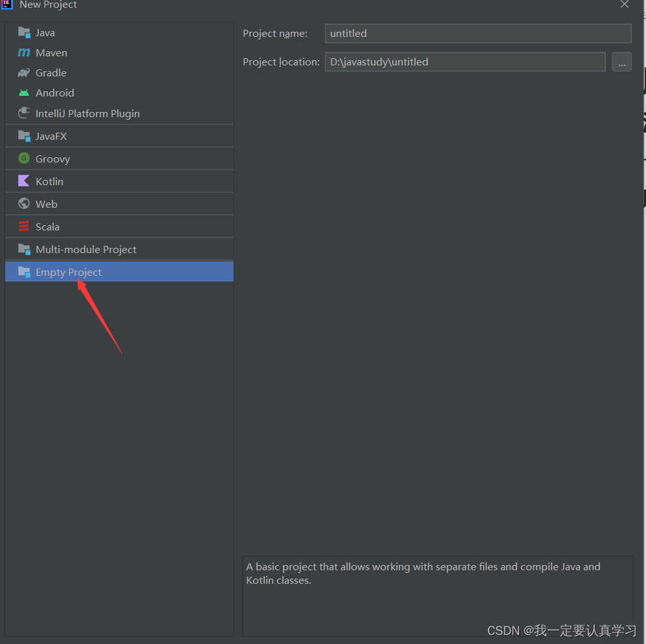Click the red Scala icon
The image size is (646, 644).
24,226
